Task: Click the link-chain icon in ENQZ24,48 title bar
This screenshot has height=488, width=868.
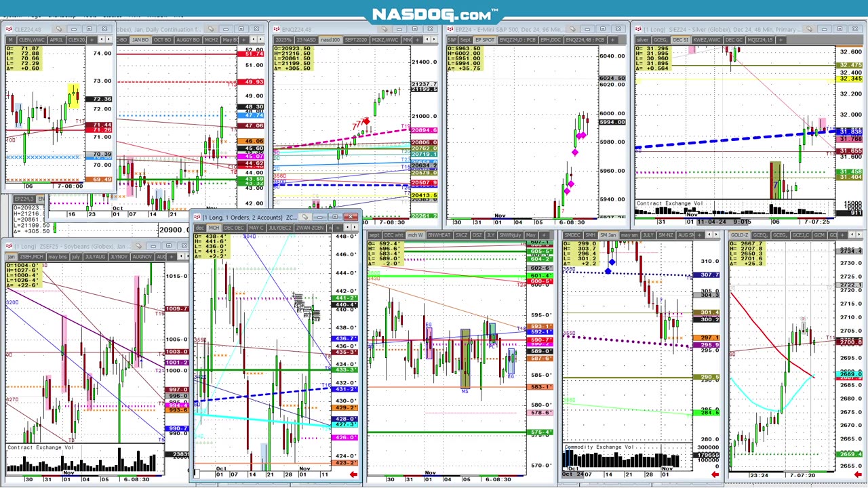Action: tap(384, 29)
